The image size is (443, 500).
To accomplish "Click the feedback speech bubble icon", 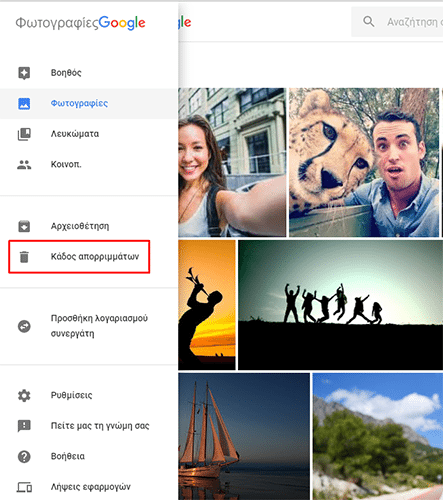I will (24, 426).
